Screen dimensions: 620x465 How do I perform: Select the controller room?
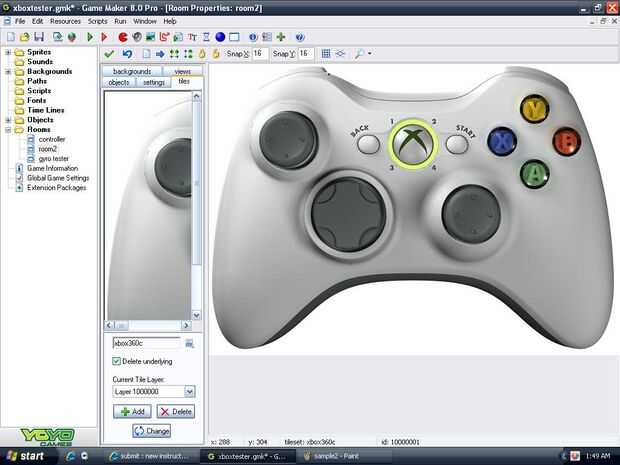52,139
